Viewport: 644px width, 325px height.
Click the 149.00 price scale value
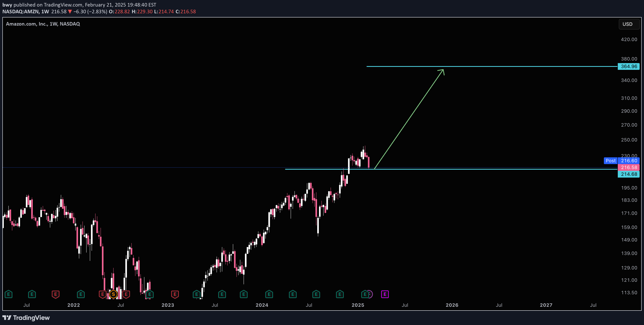[x=629, y=240]
